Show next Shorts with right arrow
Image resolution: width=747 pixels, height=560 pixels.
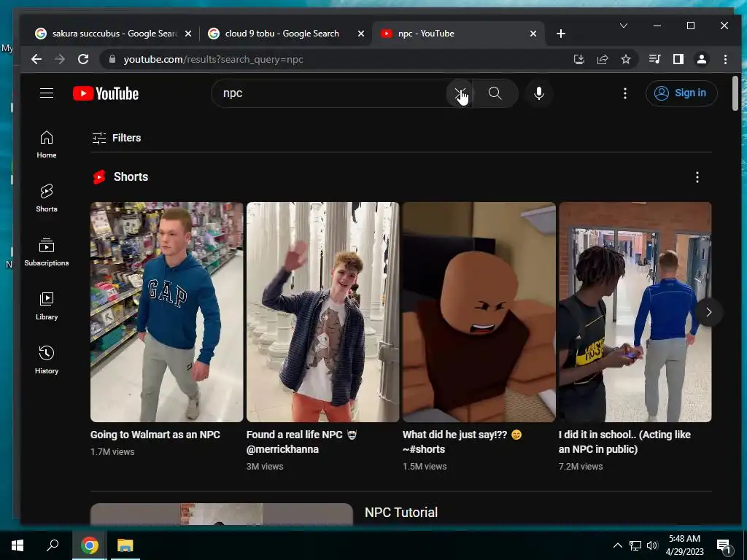point(708,312)
